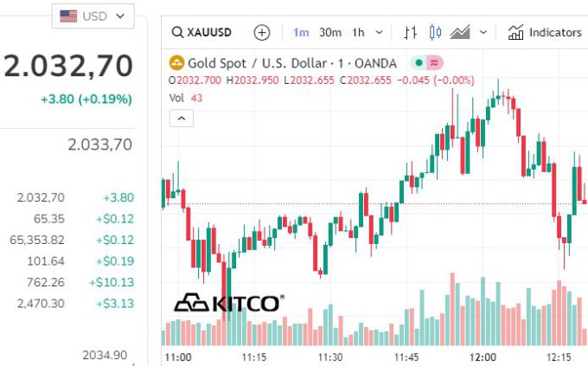Toggle the pink data mode indicator

434,63
